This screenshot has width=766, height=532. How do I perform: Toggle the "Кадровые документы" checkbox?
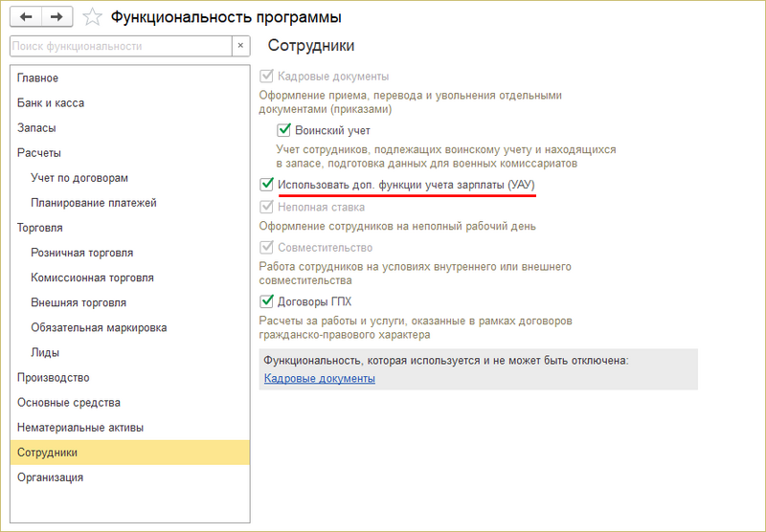(x=266, y=77)
